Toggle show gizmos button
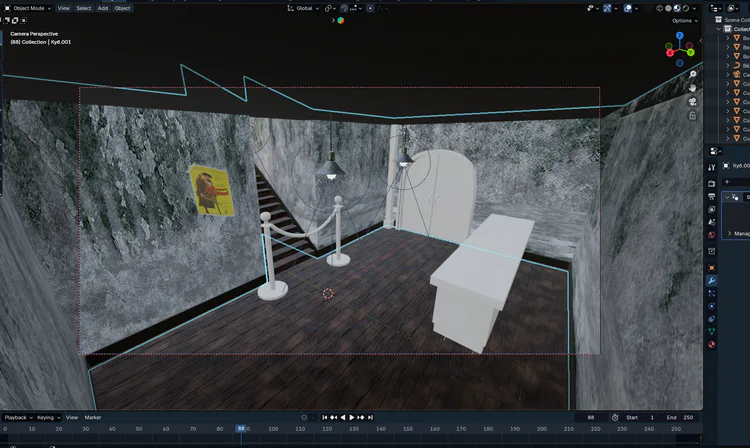Viewport: 750px width, 448px height. click(x=607, y=8)
